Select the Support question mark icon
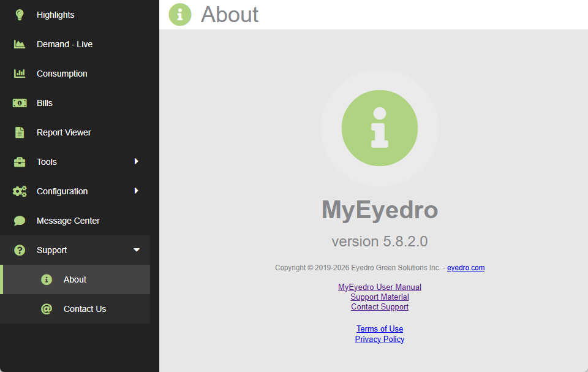588x372 pixels. click(20, 250)
